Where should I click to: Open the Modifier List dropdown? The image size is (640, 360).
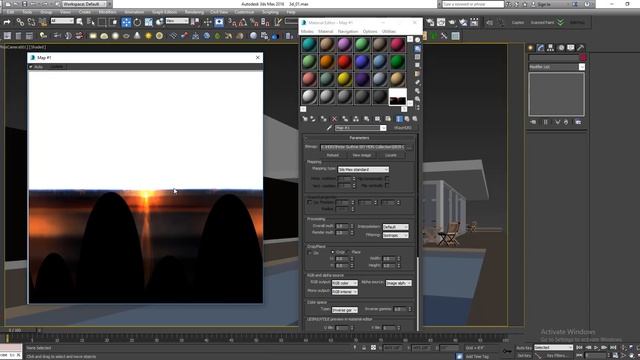point(557,67)
